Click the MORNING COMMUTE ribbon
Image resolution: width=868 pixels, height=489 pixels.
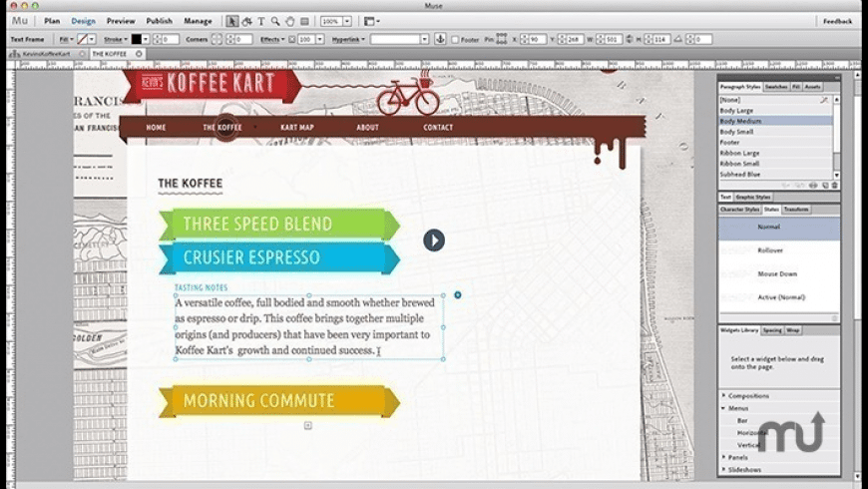(x=279, y=401)
